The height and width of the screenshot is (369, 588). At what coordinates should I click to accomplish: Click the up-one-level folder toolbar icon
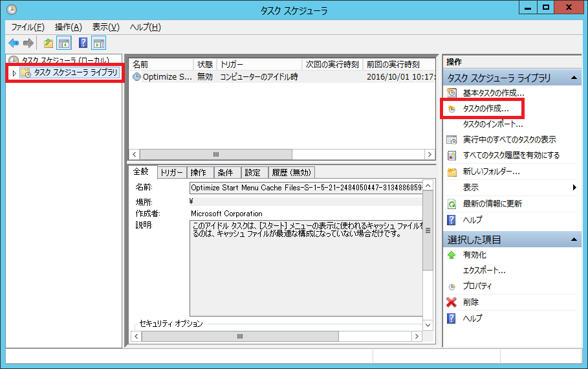tap(49, 43)
